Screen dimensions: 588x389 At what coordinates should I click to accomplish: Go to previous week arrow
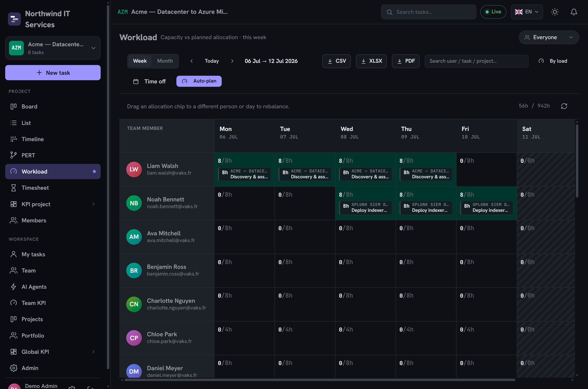[x=192, y=61]
